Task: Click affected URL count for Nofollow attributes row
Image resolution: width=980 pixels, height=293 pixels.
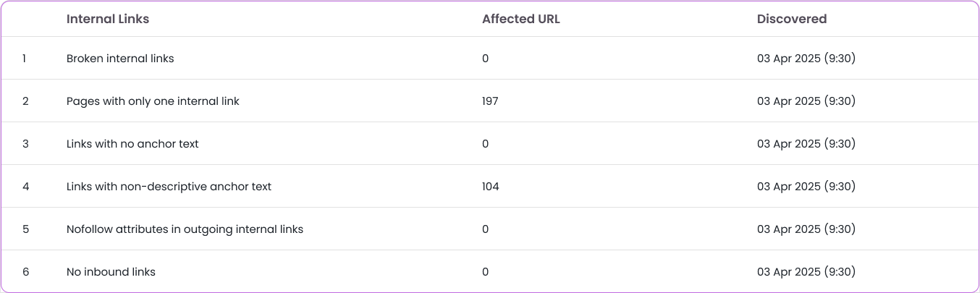Action: (x=485, y=229)
